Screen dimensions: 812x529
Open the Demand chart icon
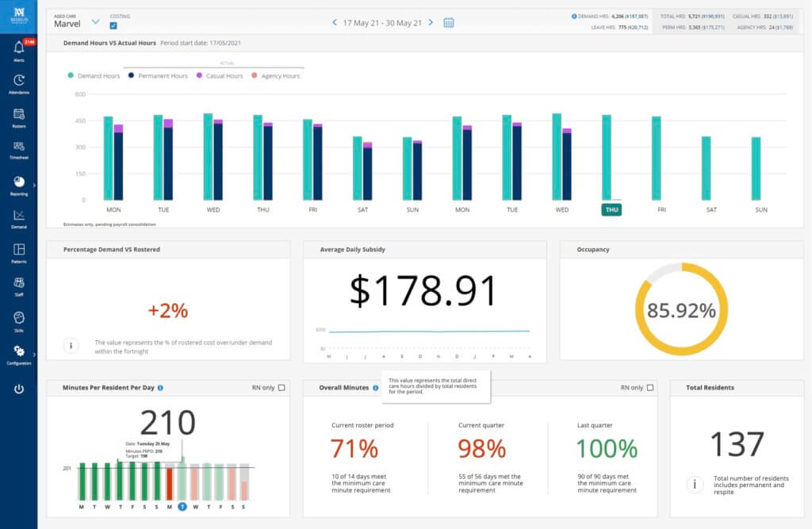coord(19,216)
